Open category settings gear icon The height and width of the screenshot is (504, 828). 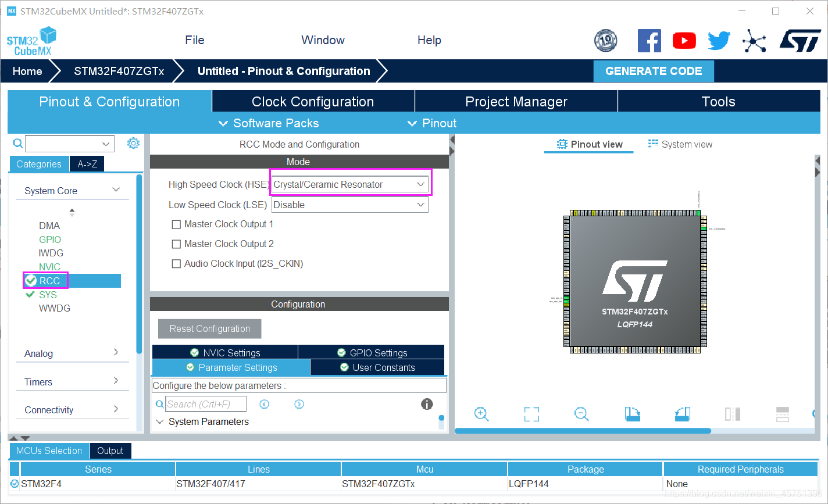[x=133, y=143]
